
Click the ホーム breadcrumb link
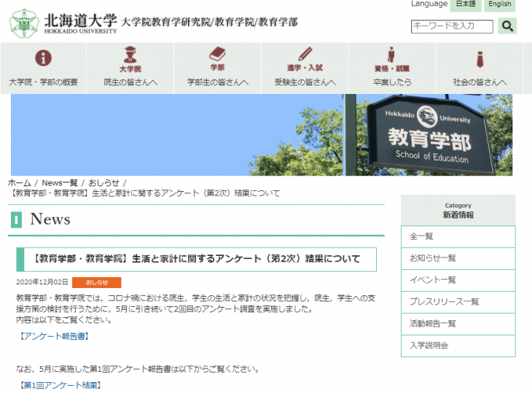pyautogui.click(x=20, y=182)
